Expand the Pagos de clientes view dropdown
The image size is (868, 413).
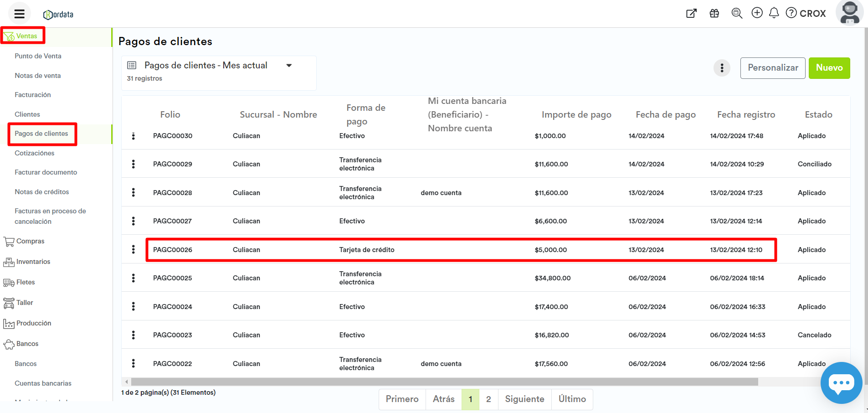289,66
